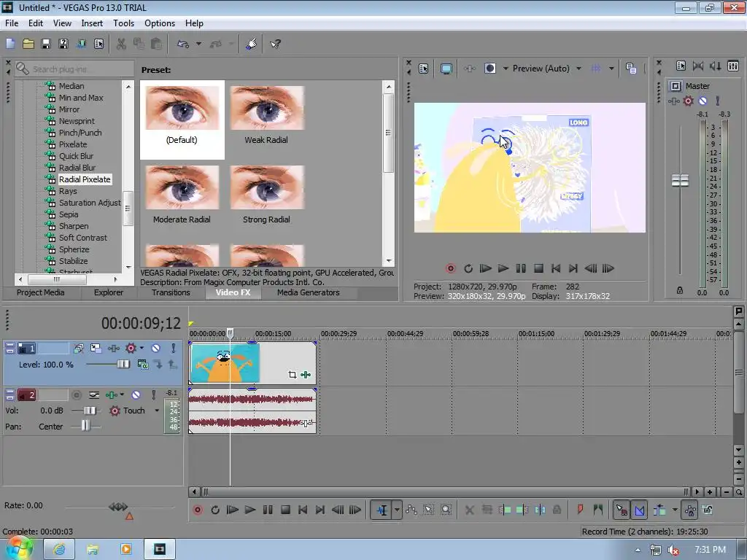Select the Sharpen effect in list
Screen dimensions: 747x560
click(74, 226)
